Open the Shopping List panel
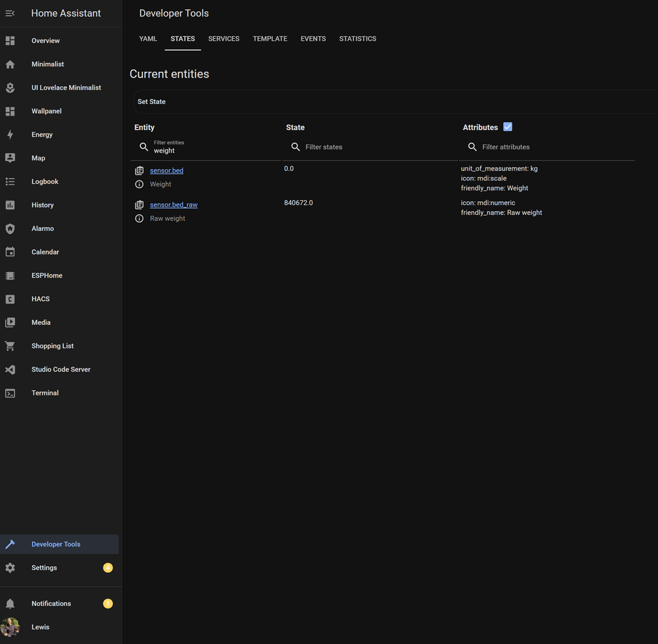 pyautogui.click(x=52, y=345)
